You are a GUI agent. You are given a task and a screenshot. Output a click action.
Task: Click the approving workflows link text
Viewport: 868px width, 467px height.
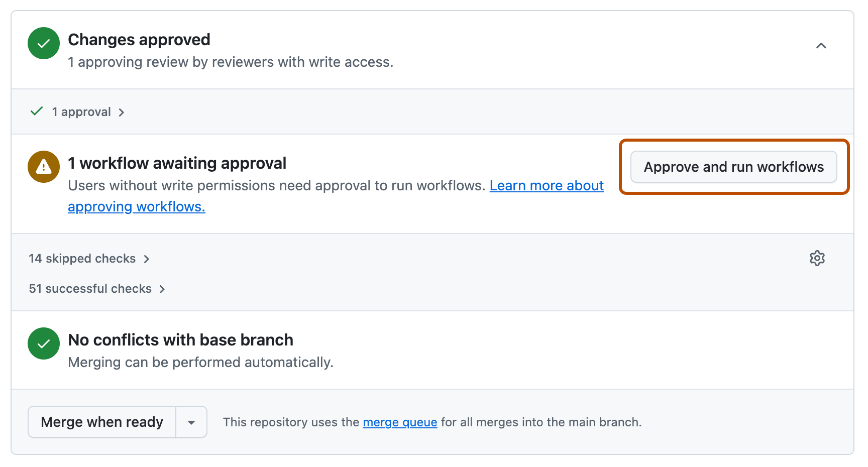135,206
